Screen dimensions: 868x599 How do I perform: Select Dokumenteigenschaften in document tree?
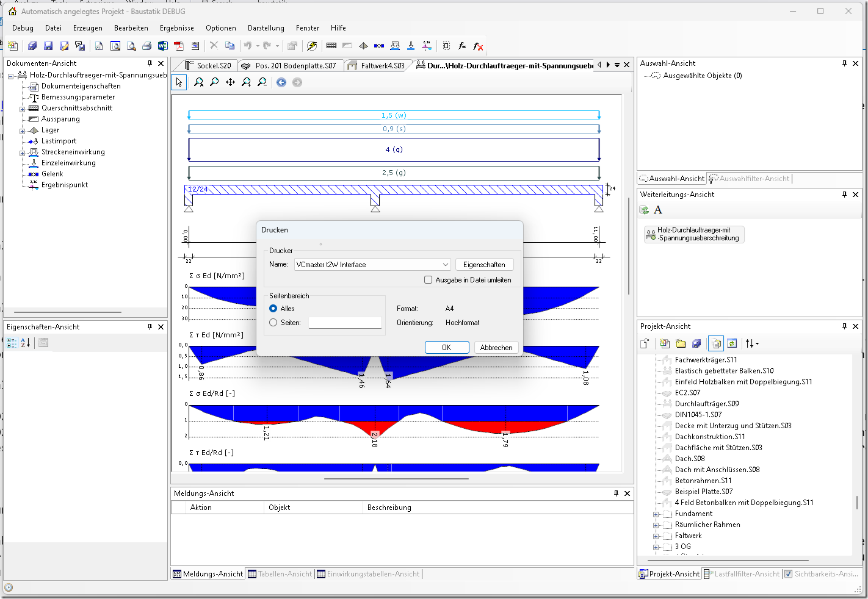[81, 87]
